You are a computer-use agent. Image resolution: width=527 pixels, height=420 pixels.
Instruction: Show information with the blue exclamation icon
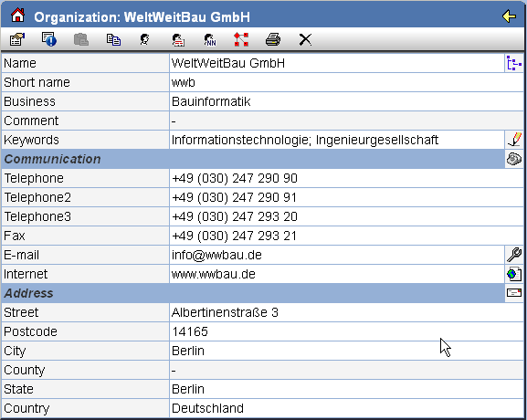pyautogui.click(x=49, y=39)
